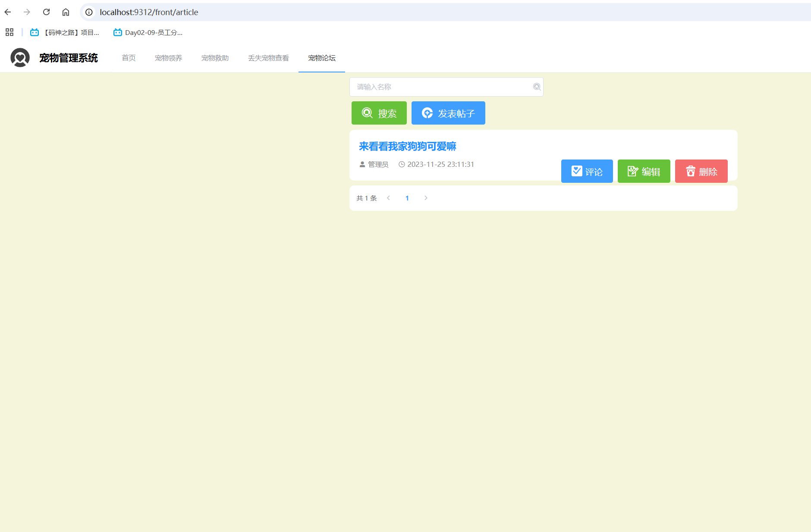Focus the 请输入名称 search input

click(440, 87)
